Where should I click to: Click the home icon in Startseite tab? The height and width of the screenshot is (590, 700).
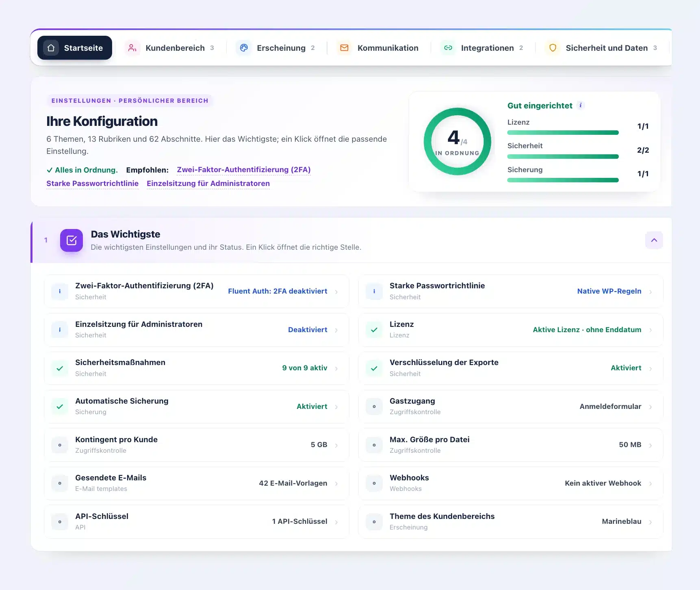pyautogui.click(x=51, y=48)
